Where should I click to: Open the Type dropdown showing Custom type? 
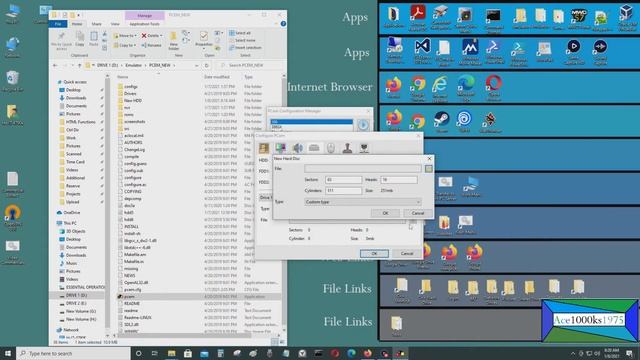362,202
